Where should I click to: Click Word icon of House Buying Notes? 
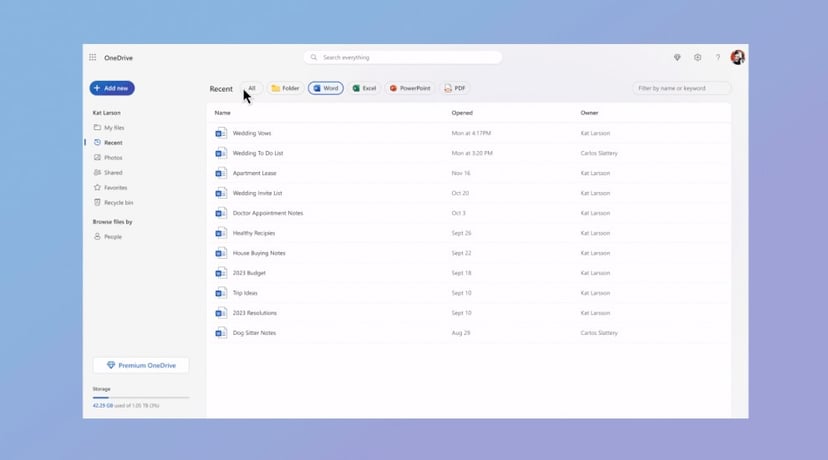pos(221,253)
